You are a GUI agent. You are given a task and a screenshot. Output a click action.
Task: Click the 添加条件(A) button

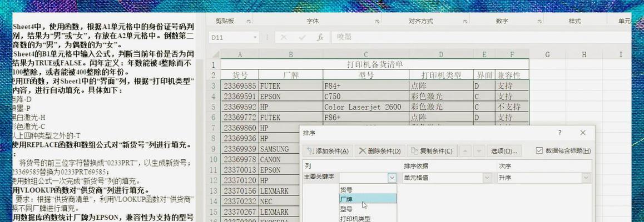tap(328, 151)
